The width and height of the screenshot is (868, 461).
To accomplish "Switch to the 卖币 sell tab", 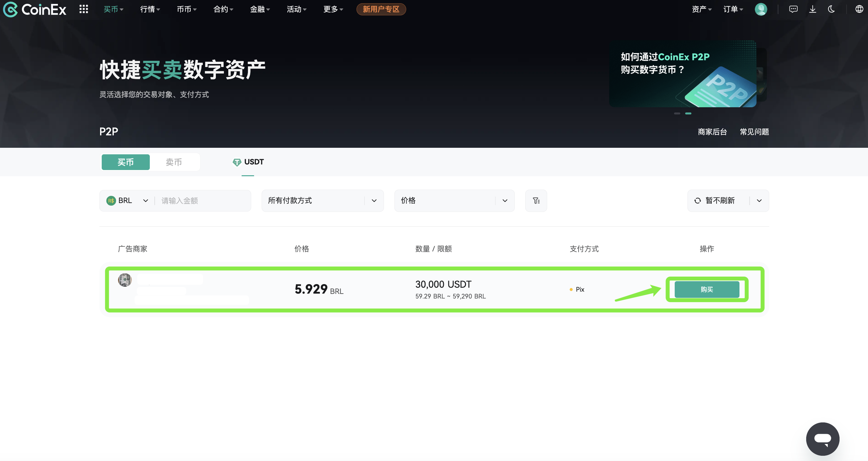I will click(174, 162).
